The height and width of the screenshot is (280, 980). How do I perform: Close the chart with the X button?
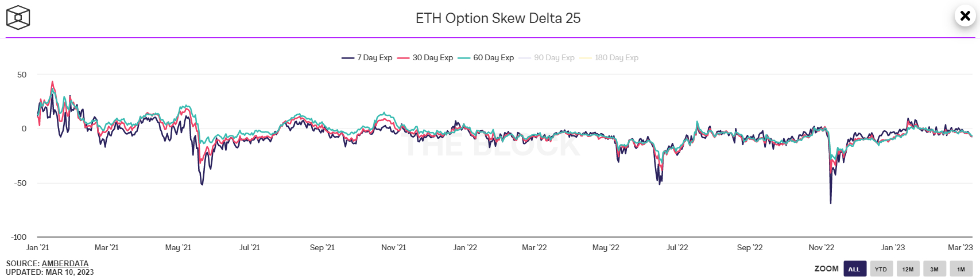(965, 16)
